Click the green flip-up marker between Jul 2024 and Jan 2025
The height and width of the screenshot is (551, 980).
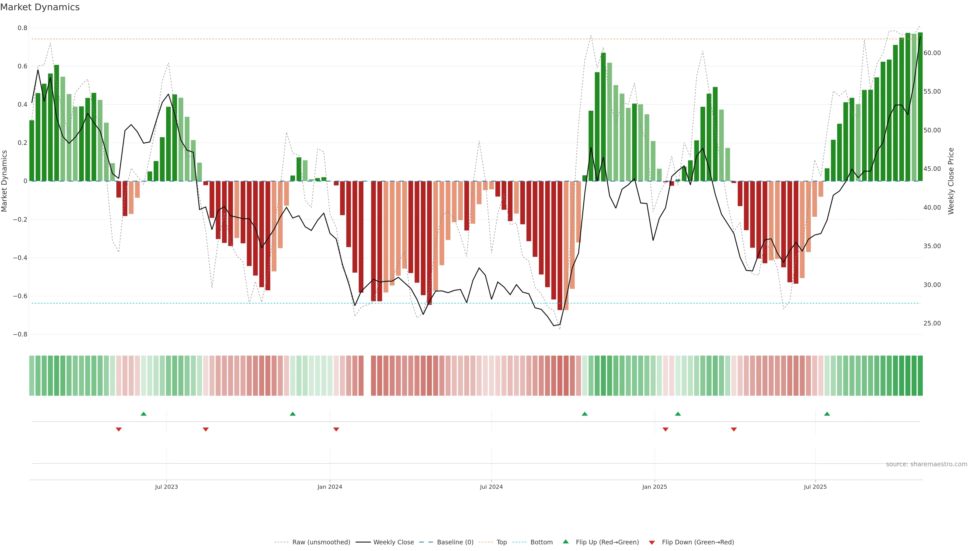[585, 414]
